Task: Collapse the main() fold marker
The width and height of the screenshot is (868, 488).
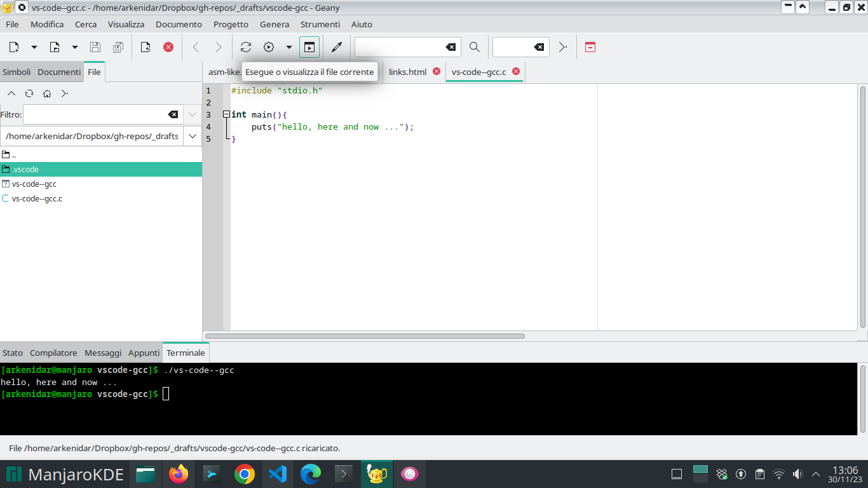Action: pyautogui.click(x=226, y=114)
